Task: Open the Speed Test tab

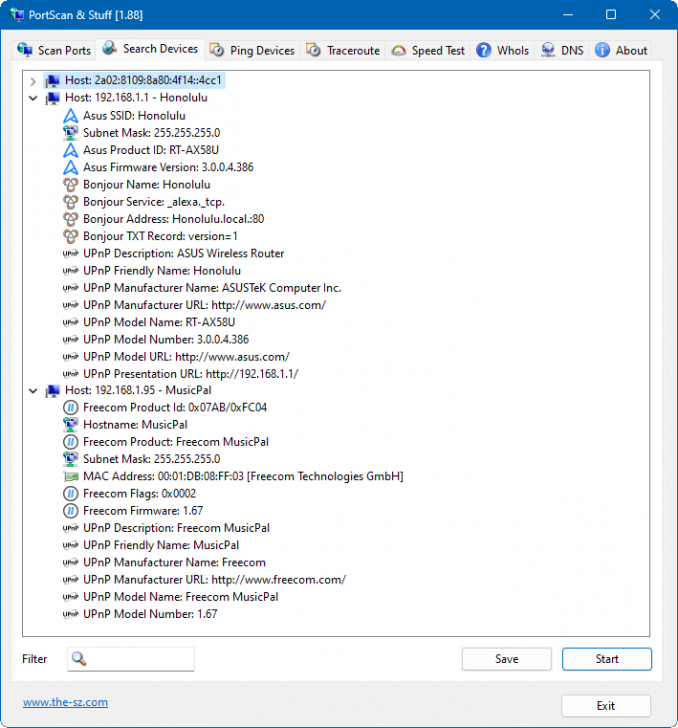Action: click(428, 50)
